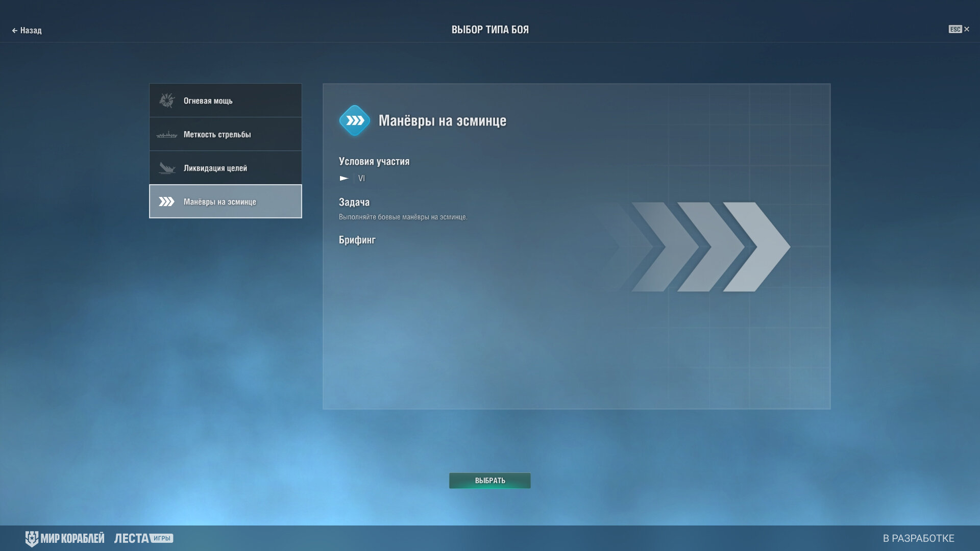Click the blue diamond chevron icon in header

click(355, 120)
